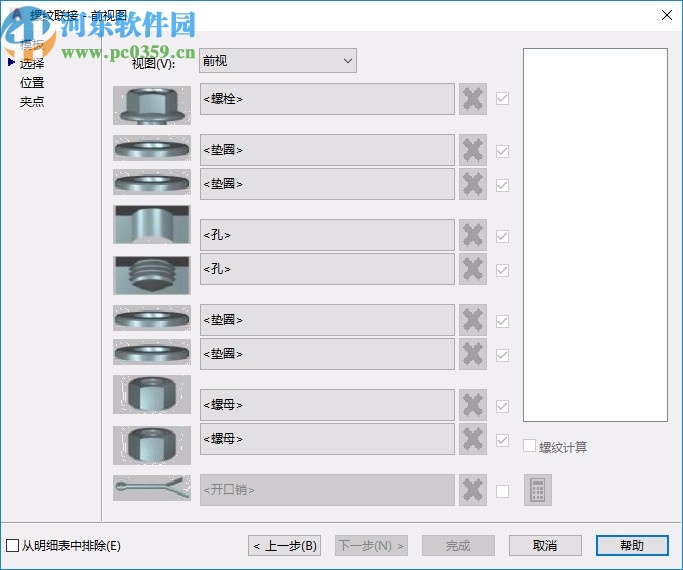Click the 帮助 button
This screenshot has width=683, height=570.
click(x=632, y=546)
